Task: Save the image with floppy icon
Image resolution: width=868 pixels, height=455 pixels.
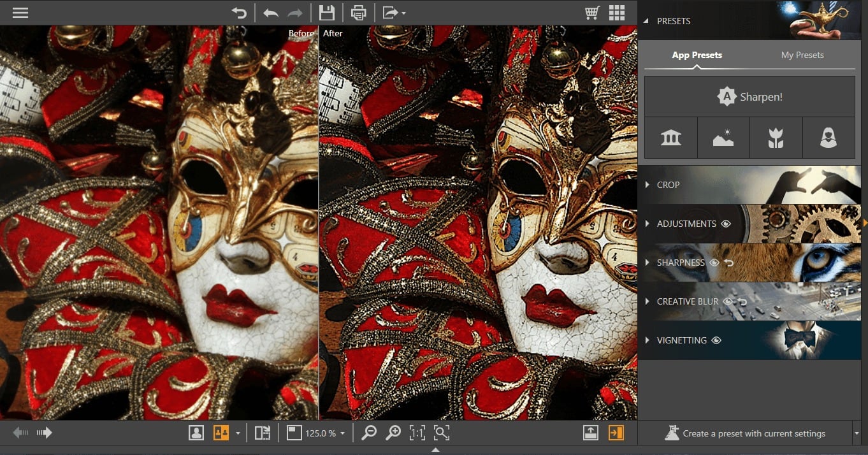Action: coord(327,13)
